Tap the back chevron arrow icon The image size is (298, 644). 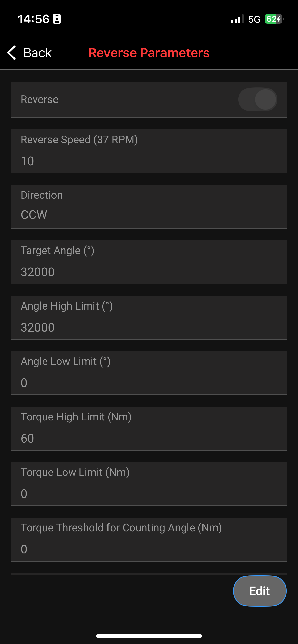12,53
